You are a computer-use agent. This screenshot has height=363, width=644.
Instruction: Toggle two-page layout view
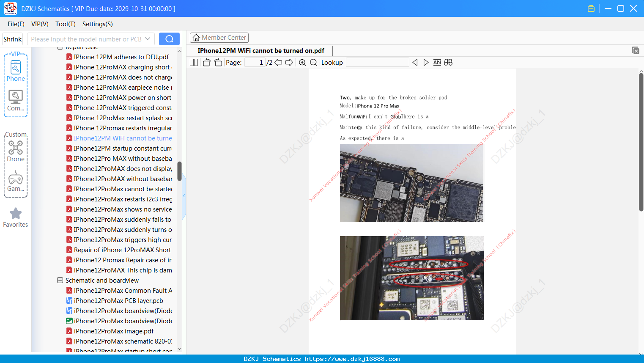pos(194,63)
